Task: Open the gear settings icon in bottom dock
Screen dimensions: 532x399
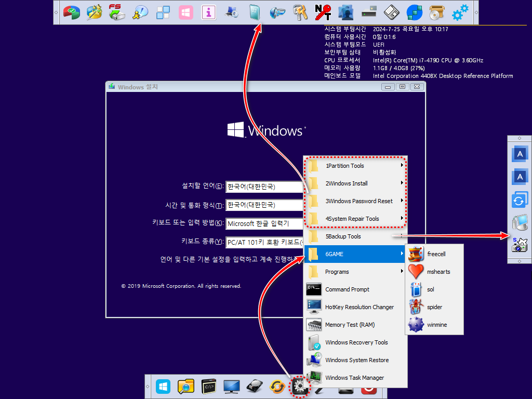Action: click(299, 387)
